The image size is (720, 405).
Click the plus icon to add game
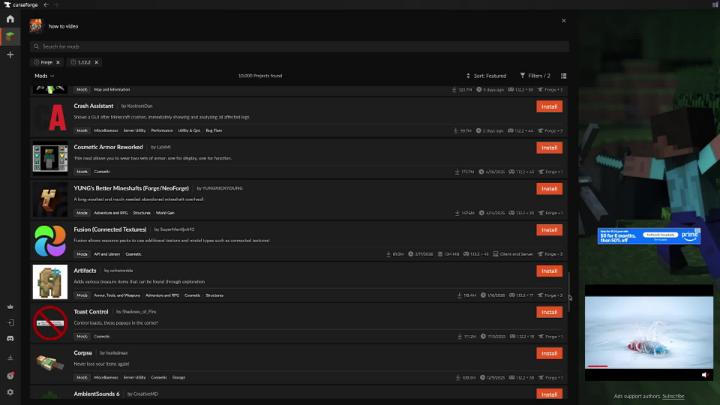pos(10,55)
